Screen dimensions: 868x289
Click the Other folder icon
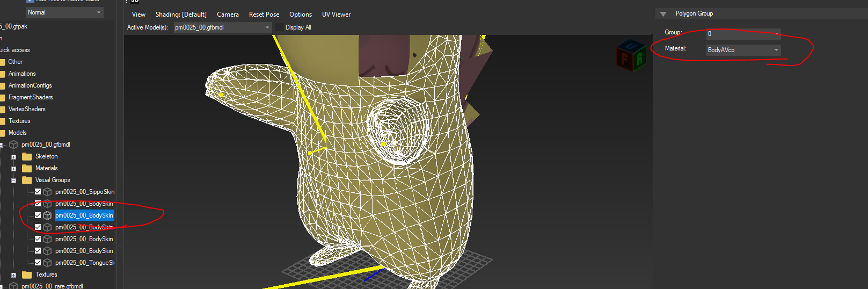pos(2,62)
